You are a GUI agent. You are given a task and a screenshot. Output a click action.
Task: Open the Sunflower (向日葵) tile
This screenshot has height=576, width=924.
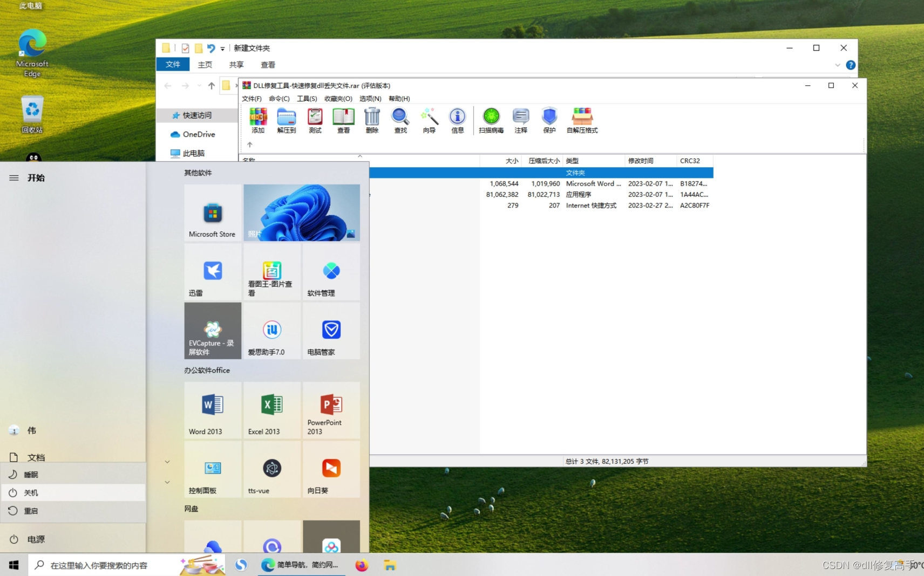pos(331,469)
